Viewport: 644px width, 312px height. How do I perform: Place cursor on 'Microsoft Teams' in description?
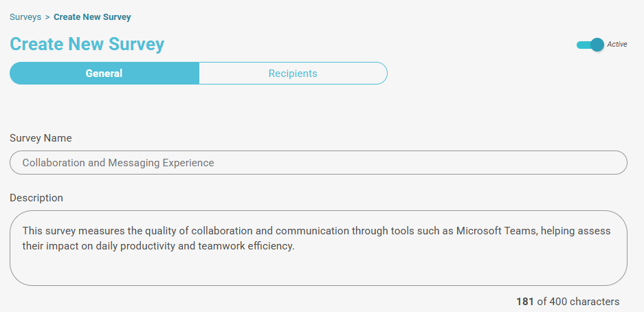tap(496, 231)
